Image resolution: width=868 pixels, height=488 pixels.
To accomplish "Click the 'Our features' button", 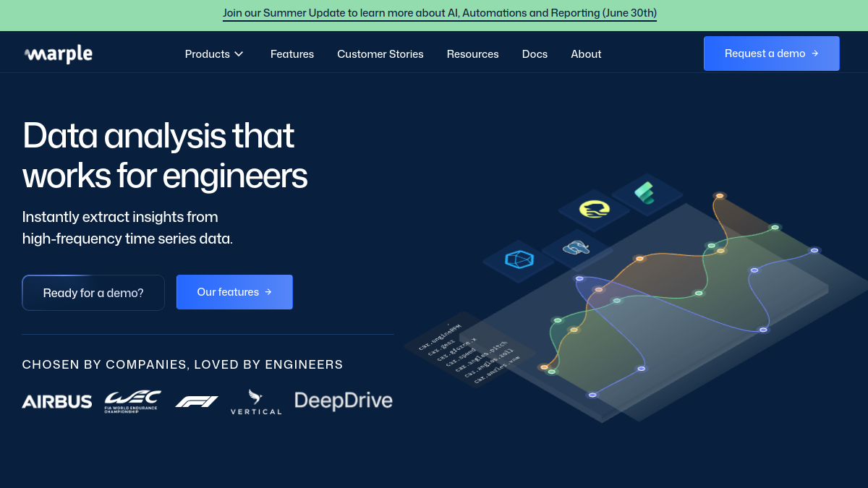I will tap(234, 292).
